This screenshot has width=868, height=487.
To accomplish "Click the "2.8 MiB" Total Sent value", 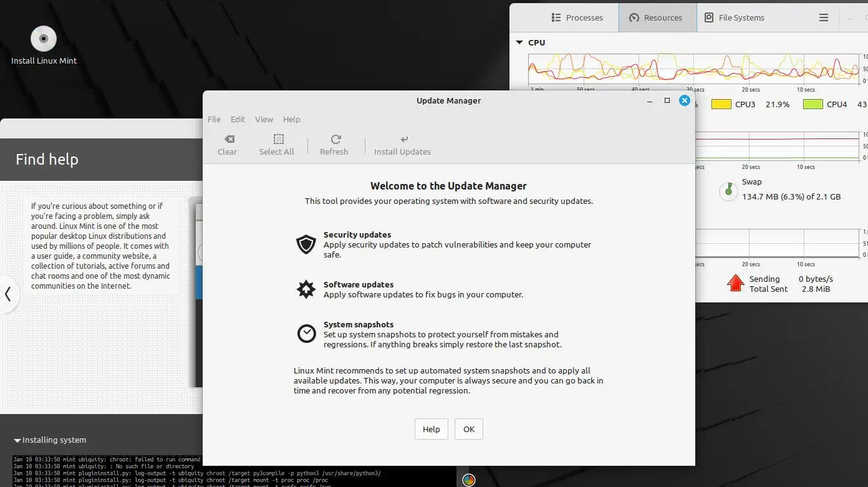I will (x=816, y=289).
